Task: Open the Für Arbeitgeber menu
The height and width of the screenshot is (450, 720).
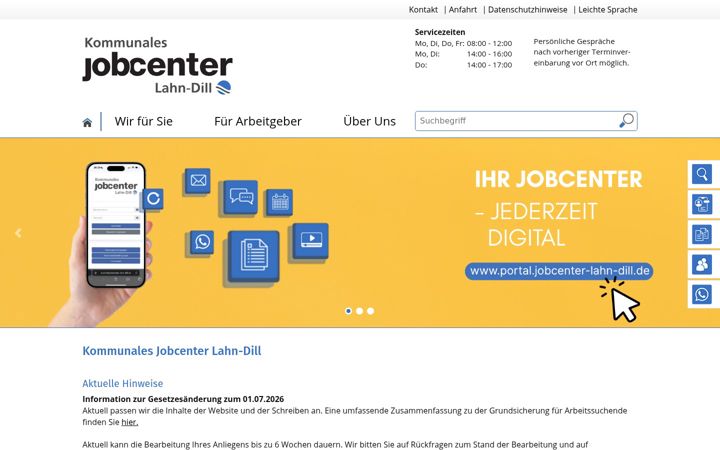Action: pos(258,121)
